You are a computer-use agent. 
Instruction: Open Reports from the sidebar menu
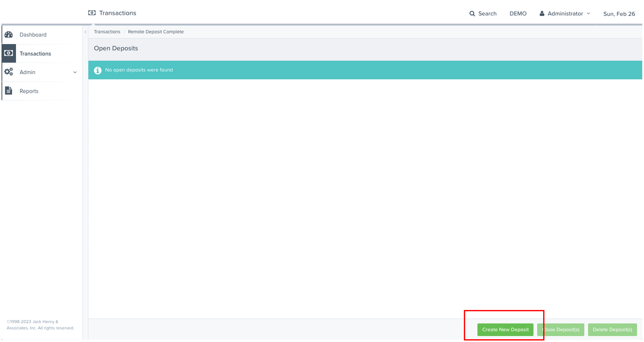click(29, 91)
